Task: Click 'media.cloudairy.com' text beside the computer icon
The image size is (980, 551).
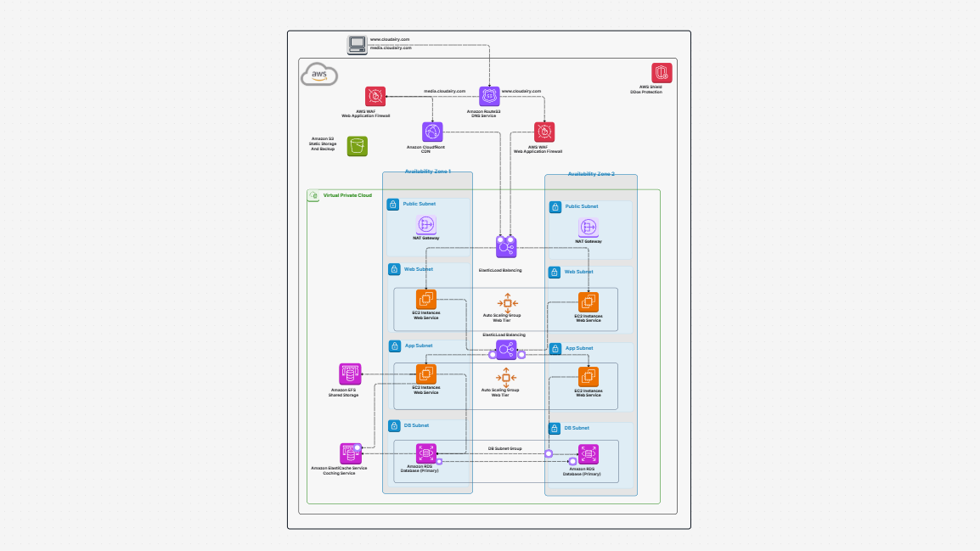Action: 391,48
